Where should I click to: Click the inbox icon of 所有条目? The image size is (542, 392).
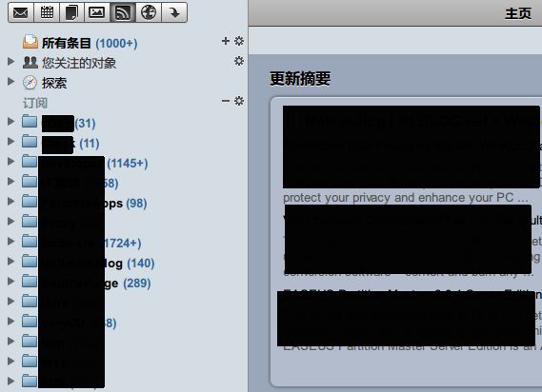[x=30, y=42]
